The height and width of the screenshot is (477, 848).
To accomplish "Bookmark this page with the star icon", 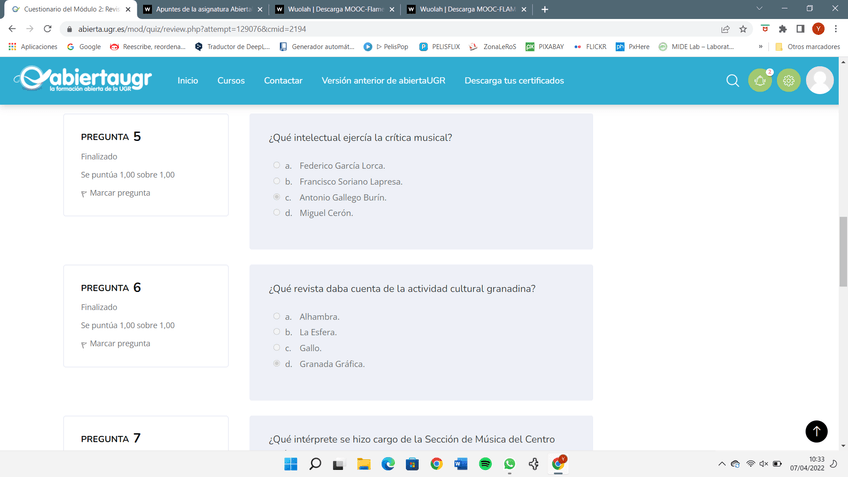I will click(x=743, y=29).
